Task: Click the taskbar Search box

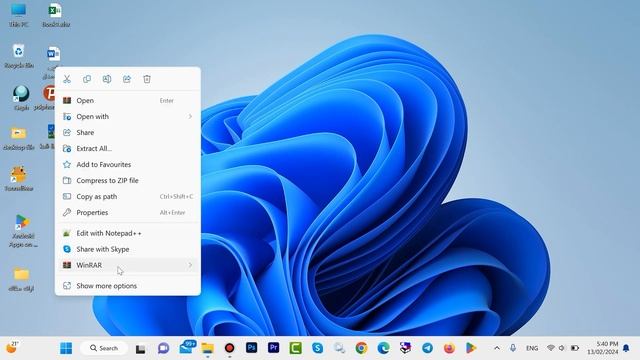Action: tap(104, 348)
